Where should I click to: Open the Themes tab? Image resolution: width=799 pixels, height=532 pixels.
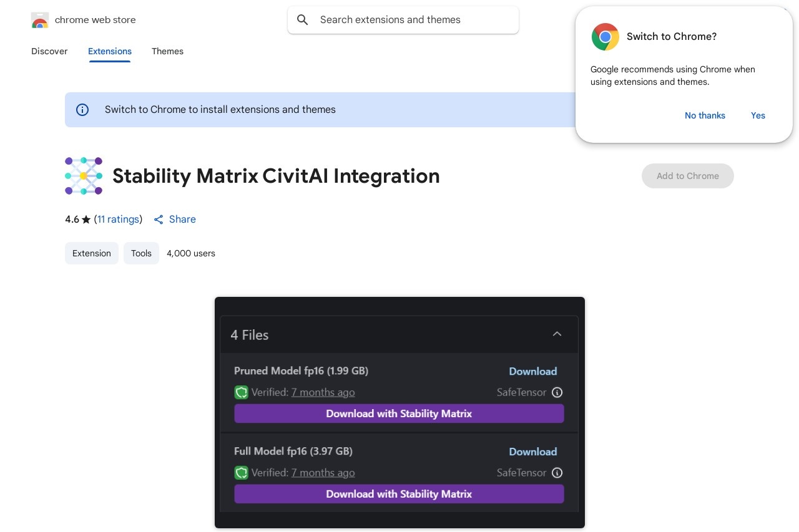167,51
